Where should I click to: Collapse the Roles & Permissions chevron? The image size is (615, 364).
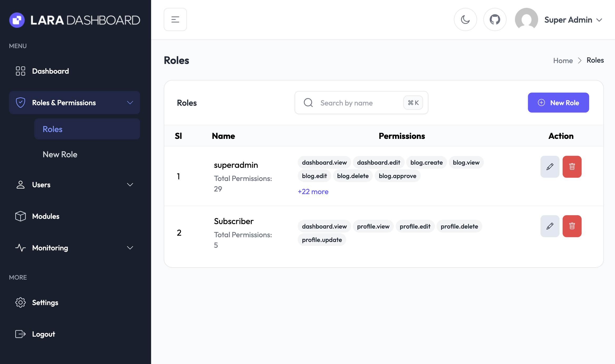[x=130, y=103]
